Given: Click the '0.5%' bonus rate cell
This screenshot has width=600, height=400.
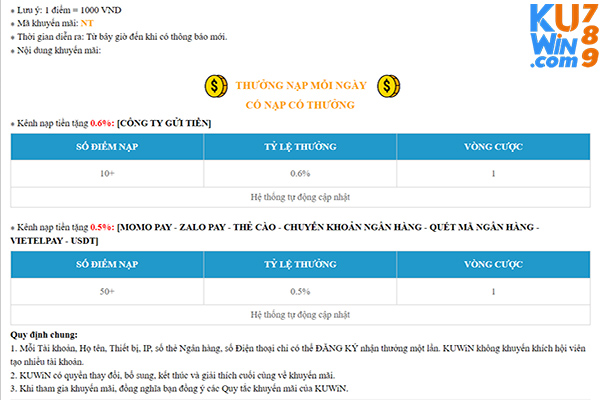Looking at the screenshot, I should (x=300, y=292).
